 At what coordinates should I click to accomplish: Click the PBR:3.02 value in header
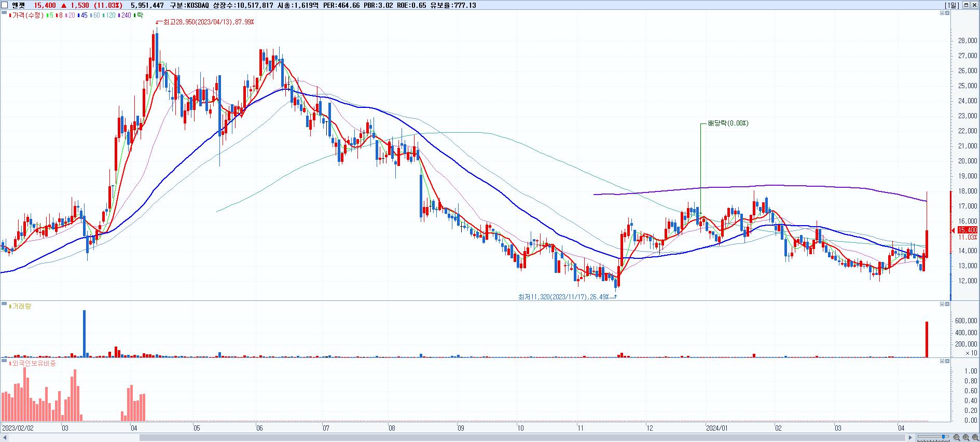378,5
